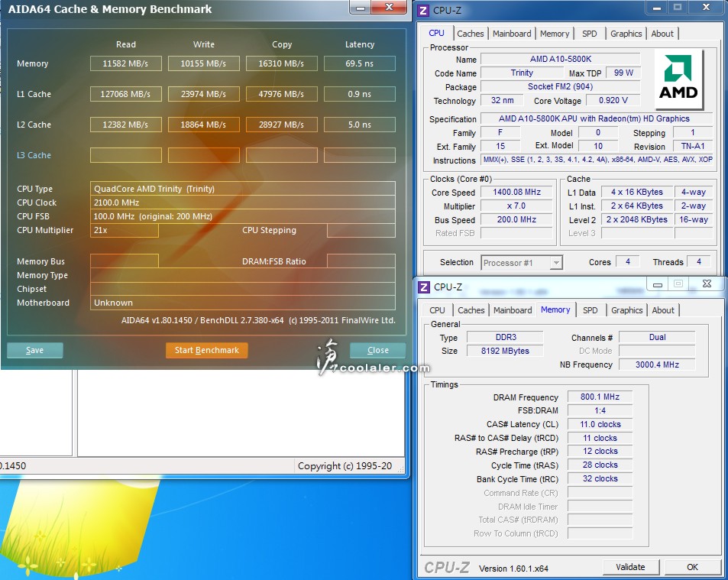Click the L2 Cache Read value 12382 MB/s

pyautogui.click(x=126, y=125)
